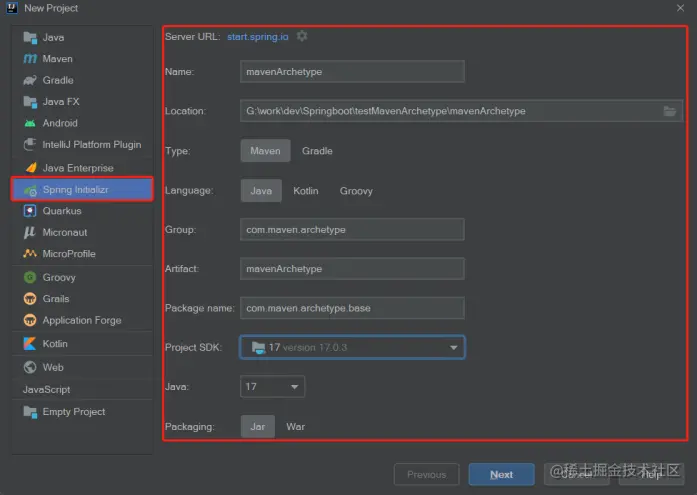This screenshot has width=697, height=495.
Task: Select the MicroProfile icon
Action: coord(30,254)
